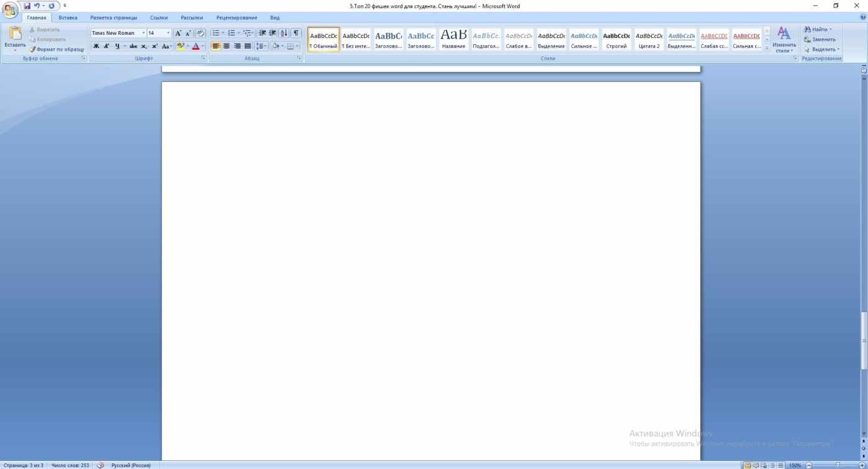Open the multilevel list dropdown
The image size is (868, 469).
pyautogui.click(x=253, y=33)
